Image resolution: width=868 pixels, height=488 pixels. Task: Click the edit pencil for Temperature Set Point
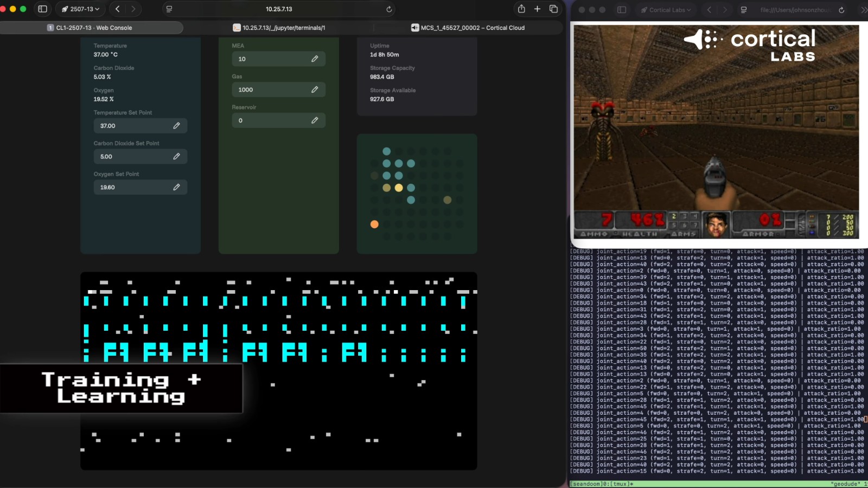[176, 126]
